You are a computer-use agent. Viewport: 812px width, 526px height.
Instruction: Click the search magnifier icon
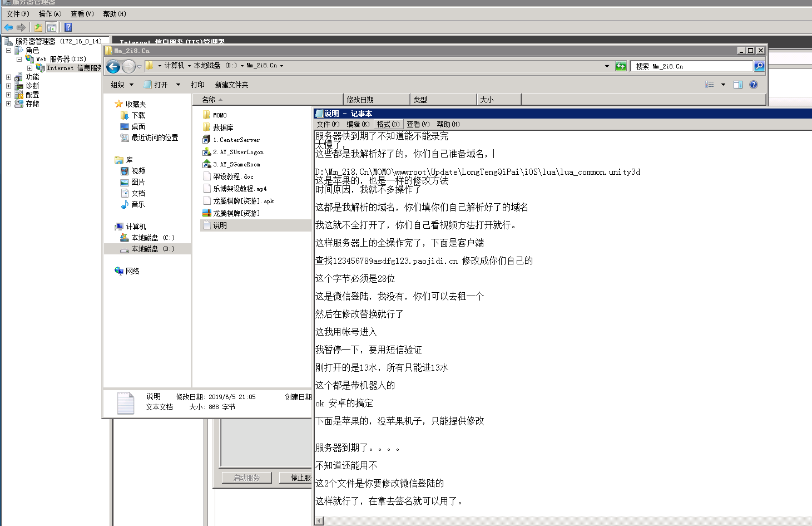[759, 66]
